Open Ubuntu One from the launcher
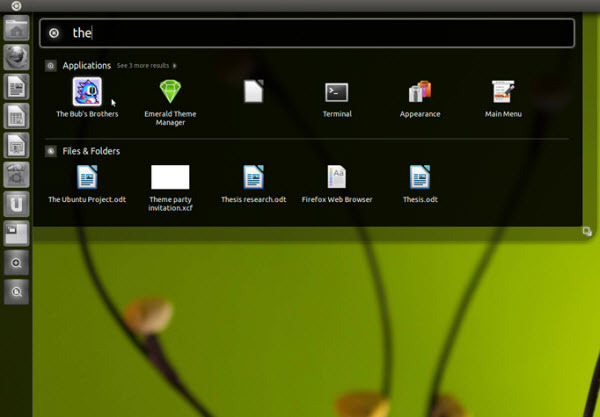The image size is (600, 417). click(16, 205)
